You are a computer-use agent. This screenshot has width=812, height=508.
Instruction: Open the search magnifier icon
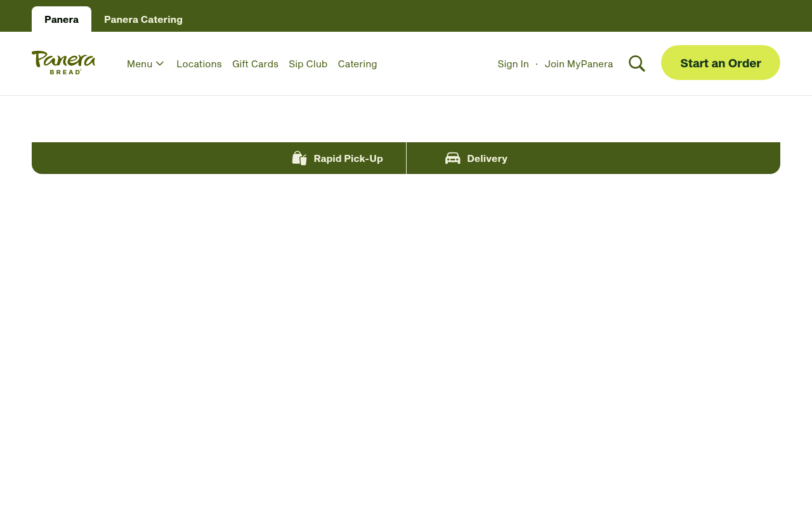(x=637, y=63)
